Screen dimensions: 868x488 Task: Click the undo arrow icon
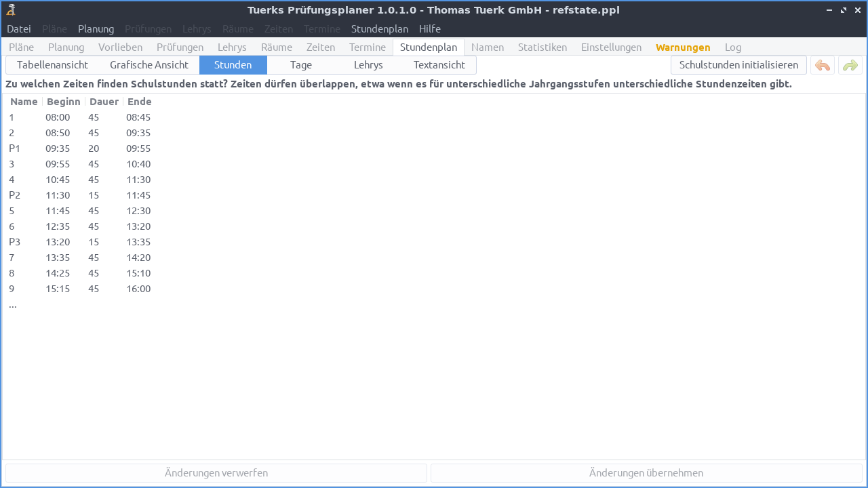[x=823, y=65]
